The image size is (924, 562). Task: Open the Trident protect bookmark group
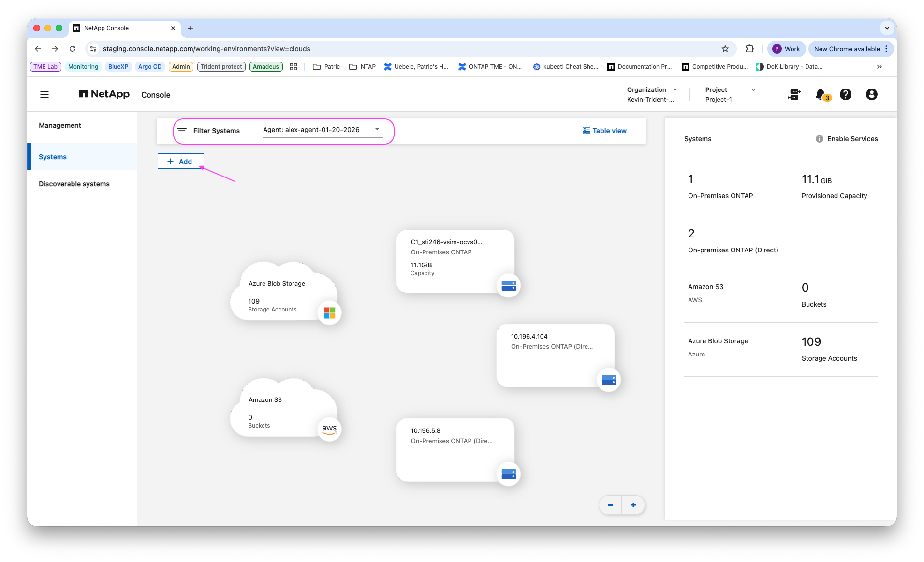pos(221,67)
